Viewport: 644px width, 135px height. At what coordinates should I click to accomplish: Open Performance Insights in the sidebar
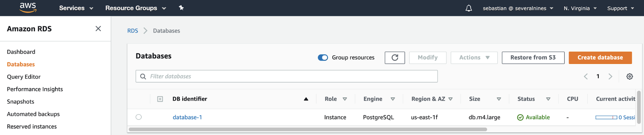(35, 89)
